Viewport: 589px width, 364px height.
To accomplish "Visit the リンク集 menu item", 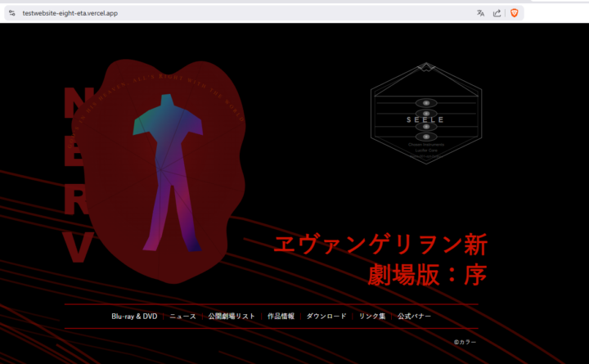I will 372,317.
